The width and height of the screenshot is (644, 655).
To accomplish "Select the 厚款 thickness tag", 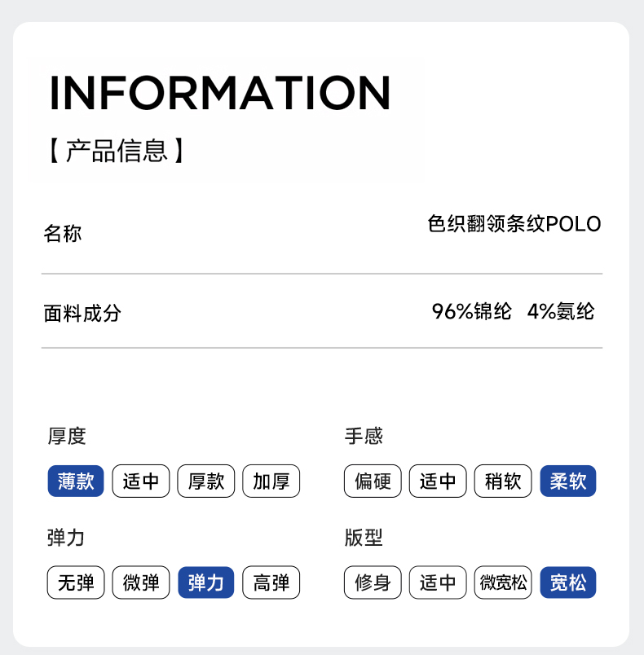I will pyautogui.click(x=206, y=481).
